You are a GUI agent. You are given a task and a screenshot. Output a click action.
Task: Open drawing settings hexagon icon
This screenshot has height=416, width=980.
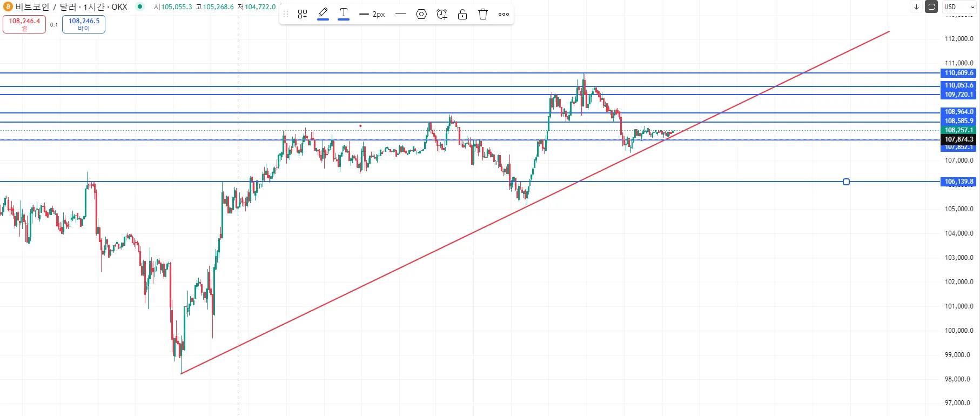[421, 15]
